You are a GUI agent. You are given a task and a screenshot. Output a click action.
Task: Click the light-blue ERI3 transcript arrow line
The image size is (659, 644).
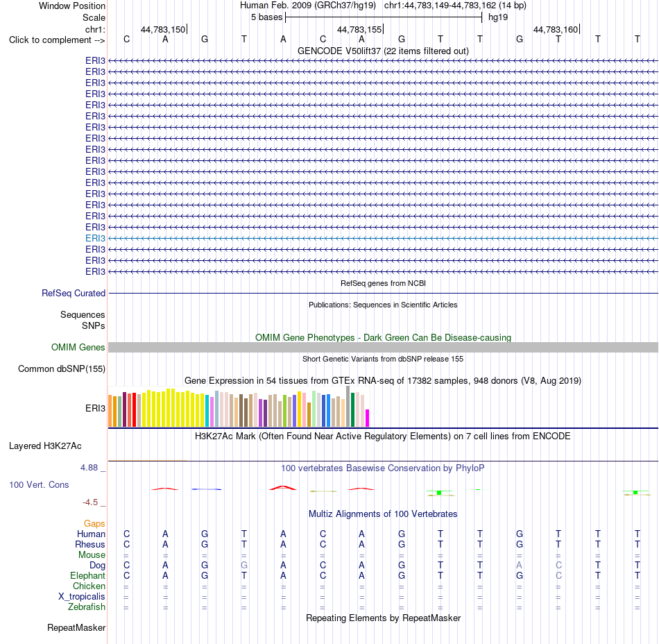point(383,238)
